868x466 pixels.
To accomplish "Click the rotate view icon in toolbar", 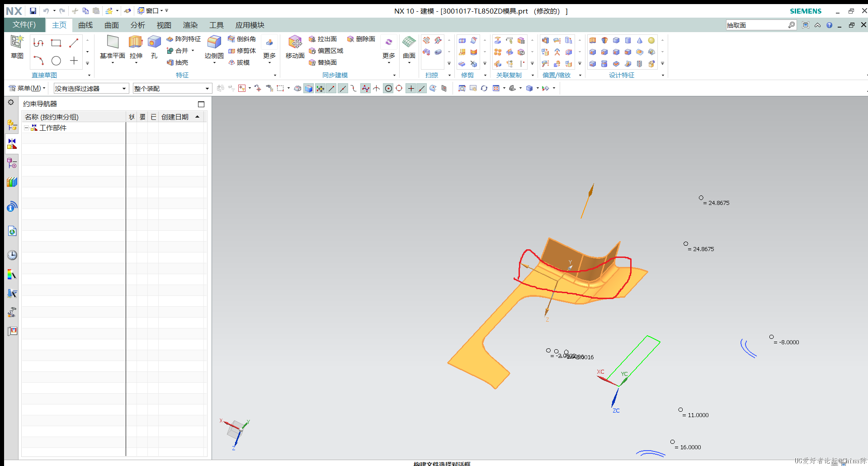I will tap(484, 88).
